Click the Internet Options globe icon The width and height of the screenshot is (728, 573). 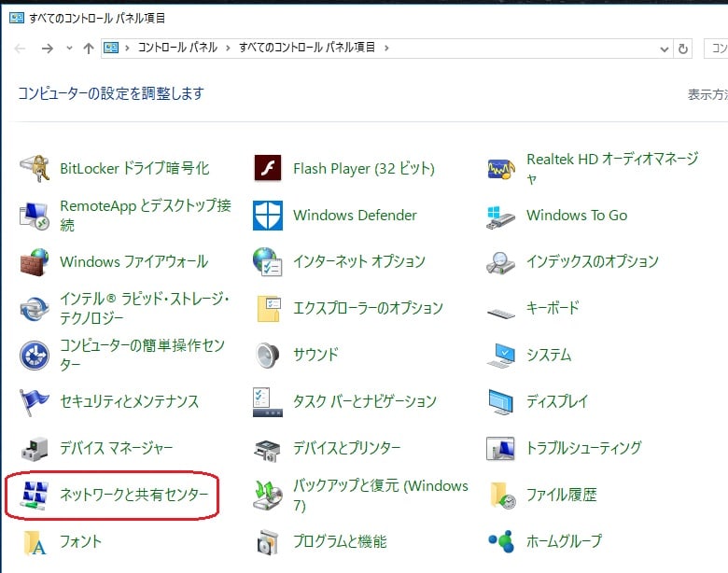coord(268,262)
